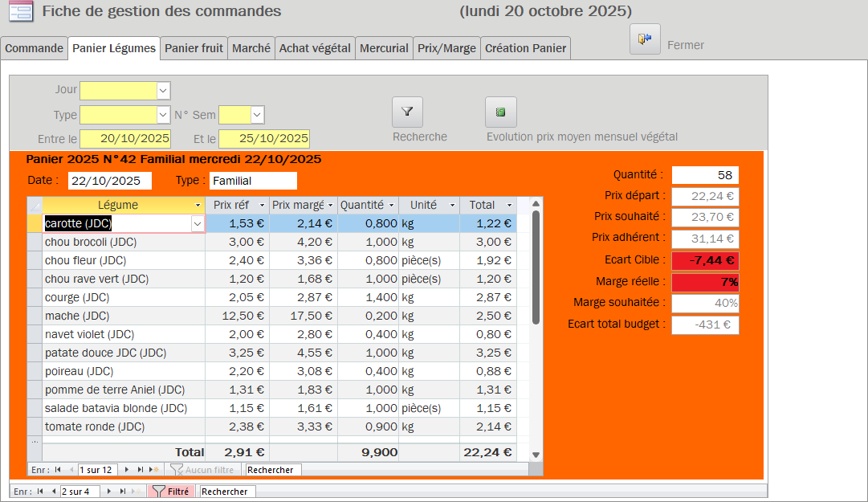Viewport: 868px width, 502px height.
Task: Click the select-all corner of the legume grid
Action: [35, 206]
